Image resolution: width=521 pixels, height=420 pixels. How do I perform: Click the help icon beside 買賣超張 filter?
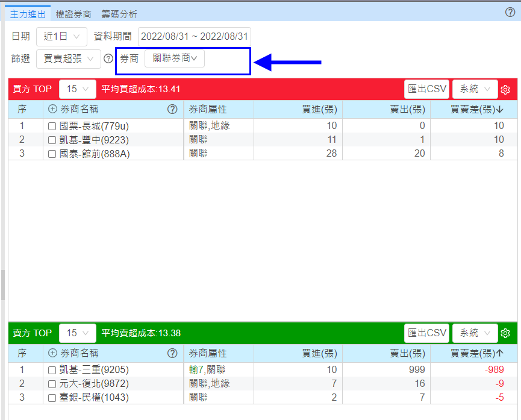click(x=108, y=58)
